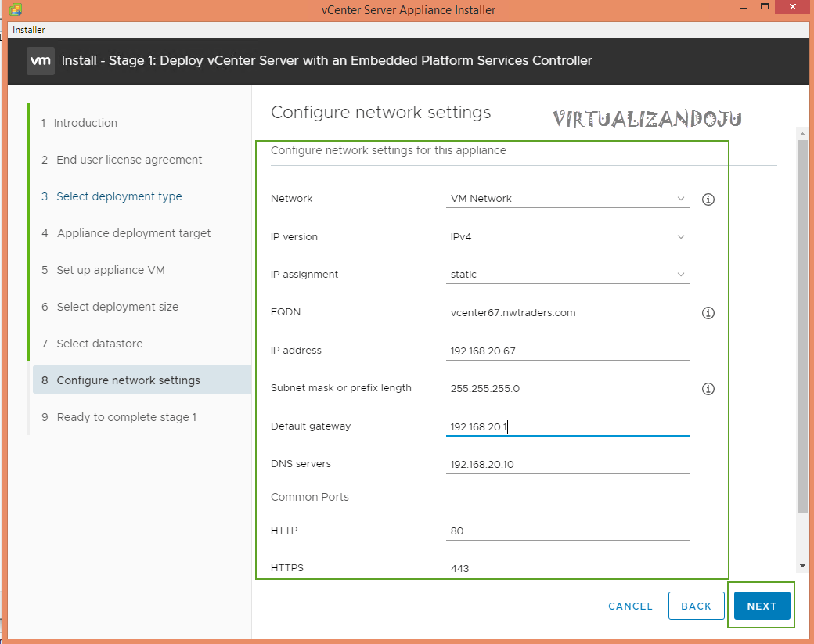Click the CANCEL link
Screen dimensions: 814x644
point(630,606)
